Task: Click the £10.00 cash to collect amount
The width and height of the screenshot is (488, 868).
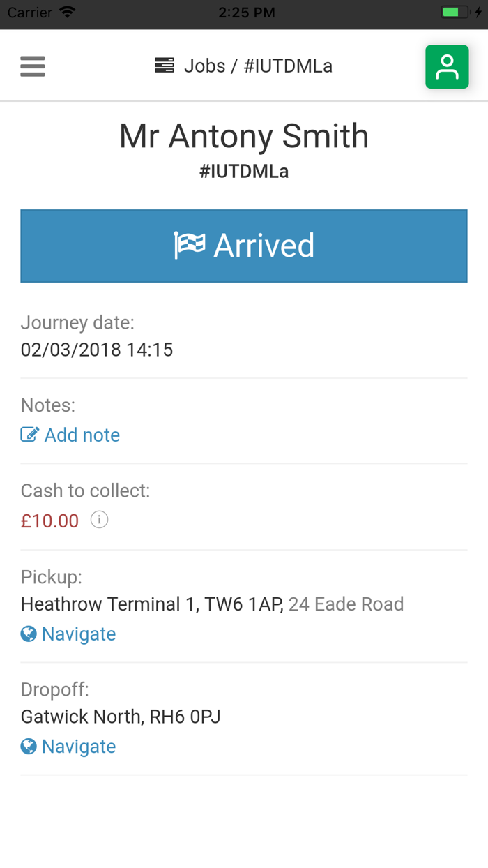Action: coord(49,521)
